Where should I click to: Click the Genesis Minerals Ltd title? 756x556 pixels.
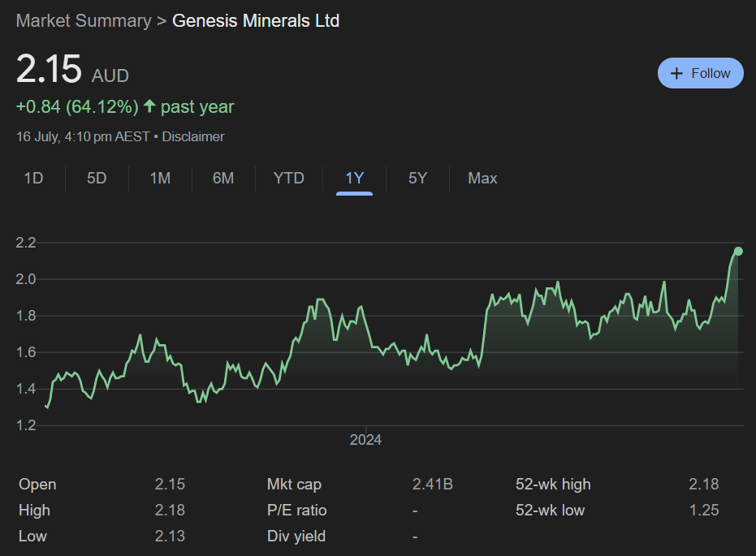256,21
